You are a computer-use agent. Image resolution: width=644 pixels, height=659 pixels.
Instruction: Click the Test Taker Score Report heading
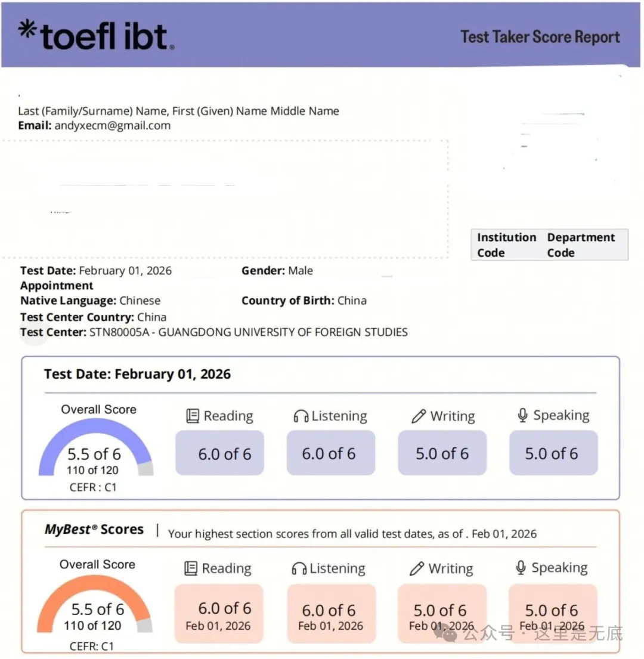click(x=540, y=37)
